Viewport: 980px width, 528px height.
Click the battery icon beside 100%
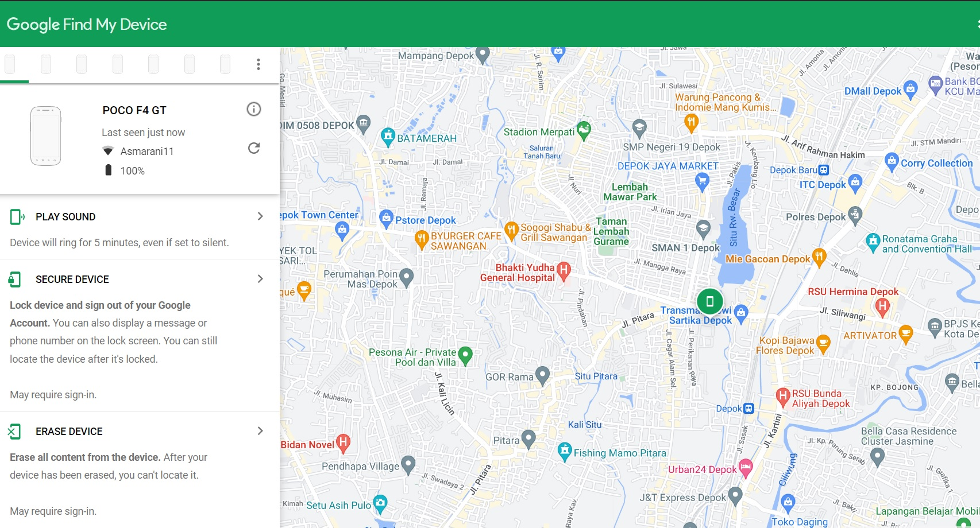tap(108, 170)
